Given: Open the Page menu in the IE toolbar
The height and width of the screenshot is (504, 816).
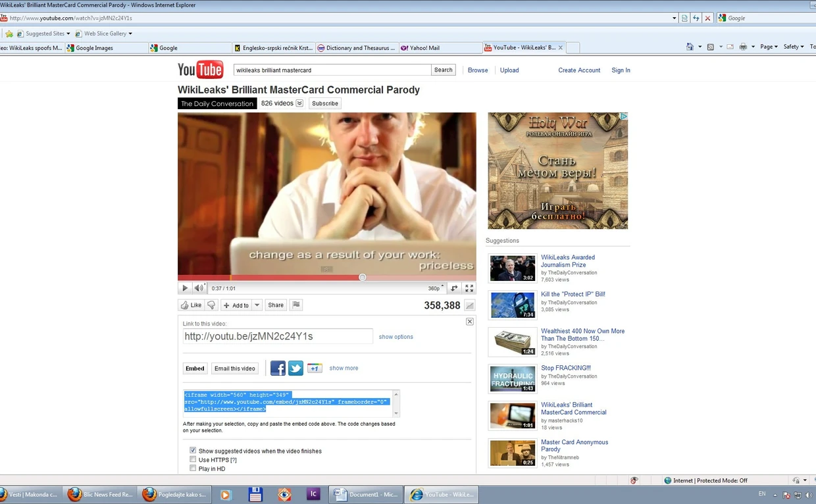Looking at the screenshot, I should pyautogui.click(x=768, y=47).
